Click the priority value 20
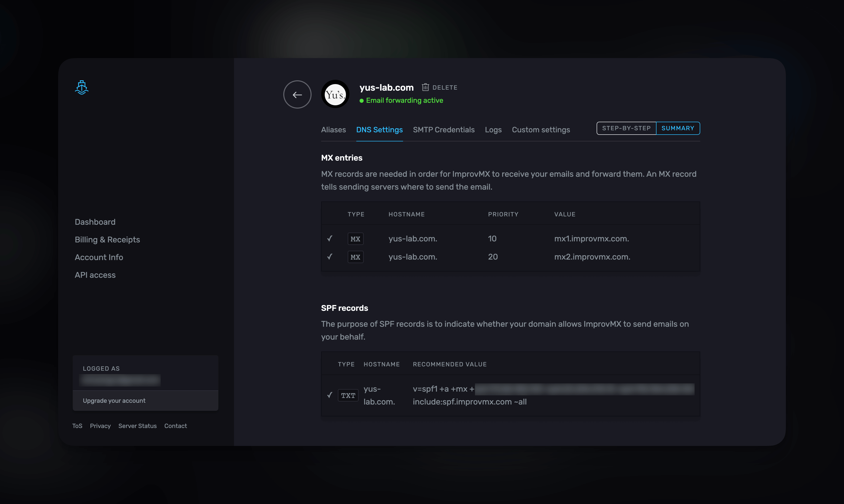Viewport: 844px width, 504px height. pyautogui.click(x=493, y=257)
